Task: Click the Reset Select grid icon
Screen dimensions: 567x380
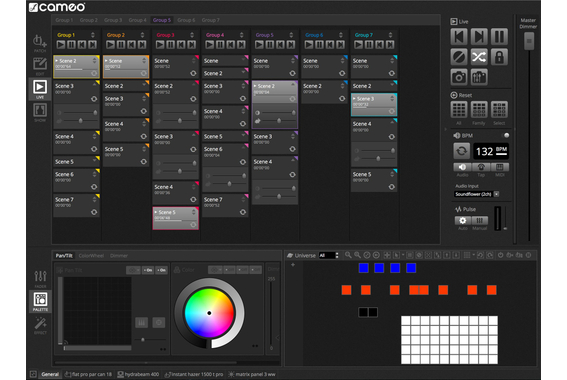Action: click(x=499, y=110)
